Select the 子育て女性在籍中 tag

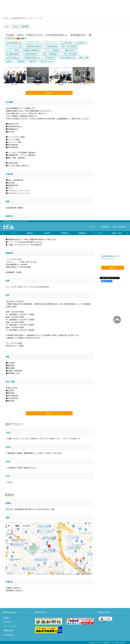coord(70,54)
